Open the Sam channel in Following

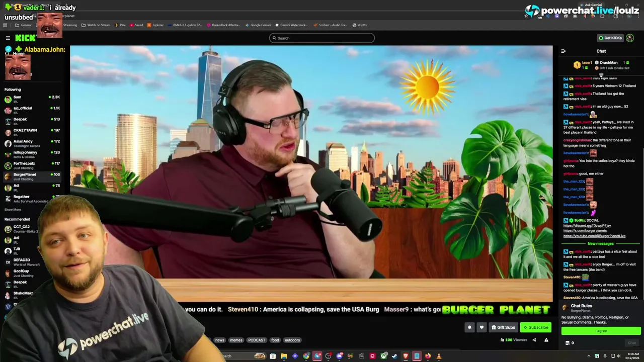pos(32,99)
